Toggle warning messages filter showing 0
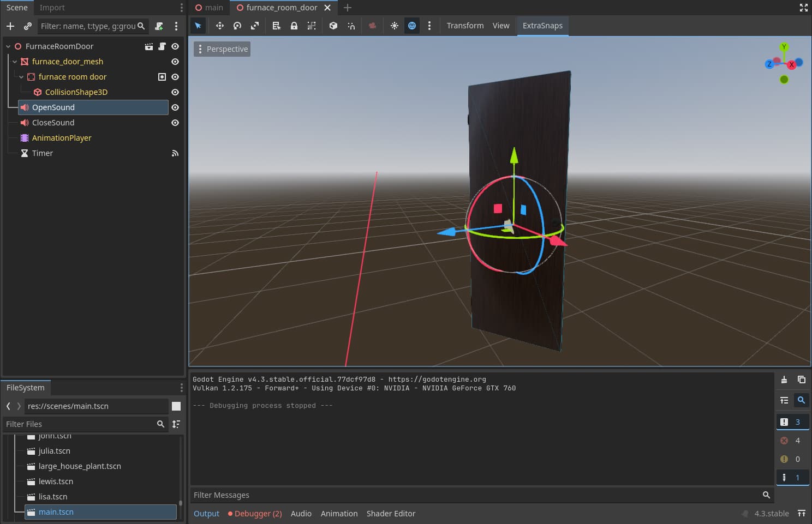 [x=792, y=459]
